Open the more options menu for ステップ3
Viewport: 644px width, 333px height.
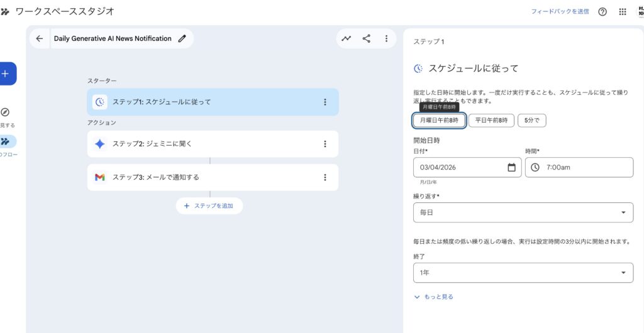click(325, 177)
